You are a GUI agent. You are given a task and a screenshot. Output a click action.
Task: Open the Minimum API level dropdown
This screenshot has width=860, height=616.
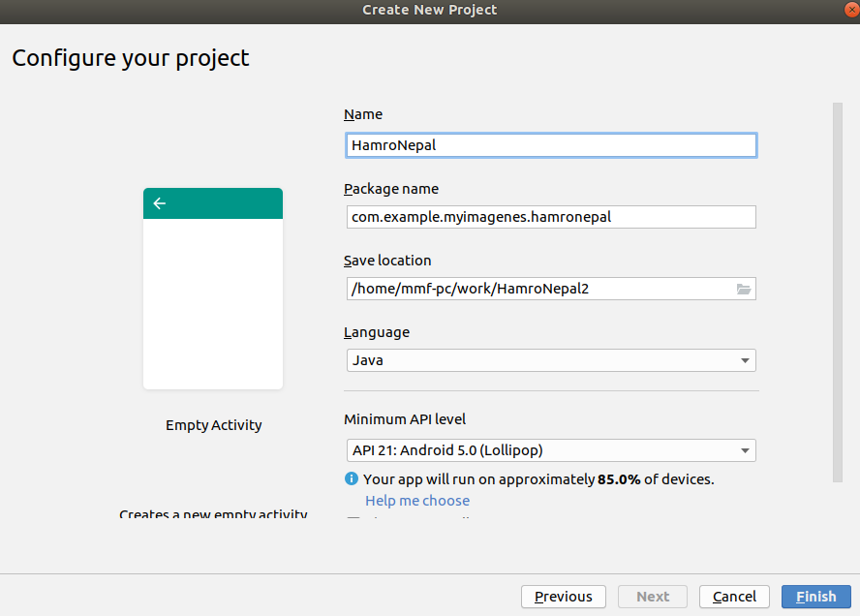(550, 450)
